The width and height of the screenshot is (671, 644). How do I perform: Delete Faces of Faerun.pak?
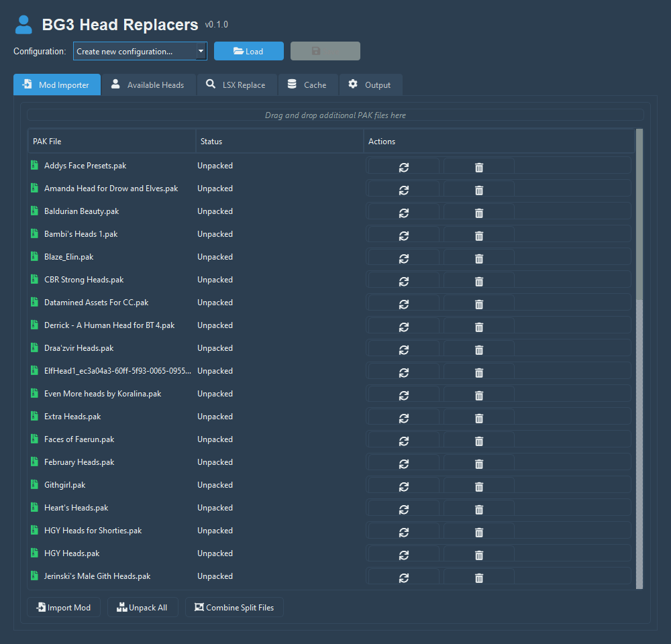coord(479,440)
